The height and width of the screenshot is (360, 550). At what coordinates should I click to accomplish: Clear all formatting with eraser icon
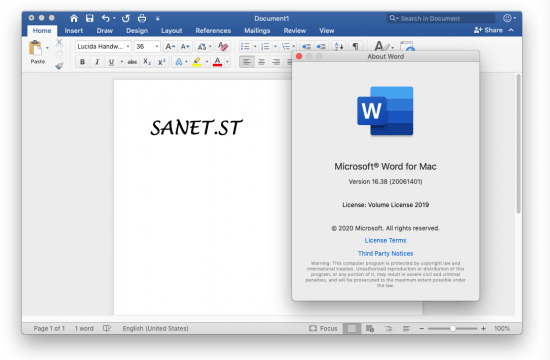pyautogui.click(x=223, y=47)
